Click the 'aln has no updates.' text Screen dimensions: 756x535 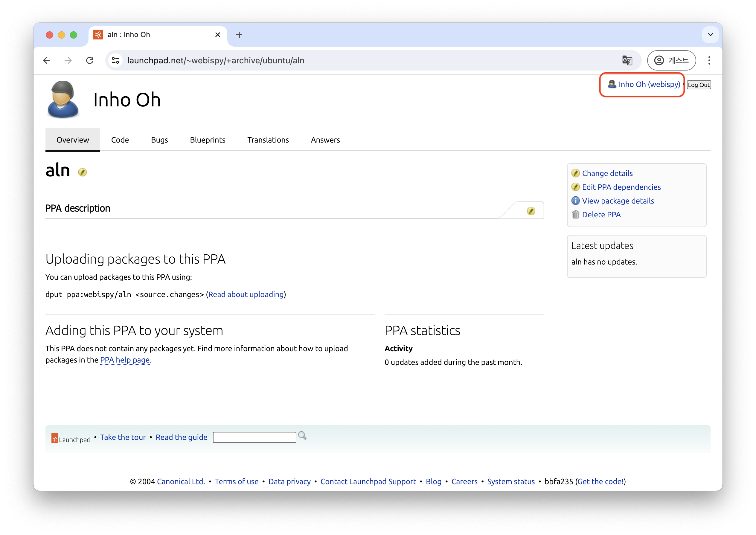(x=604, y=262)
